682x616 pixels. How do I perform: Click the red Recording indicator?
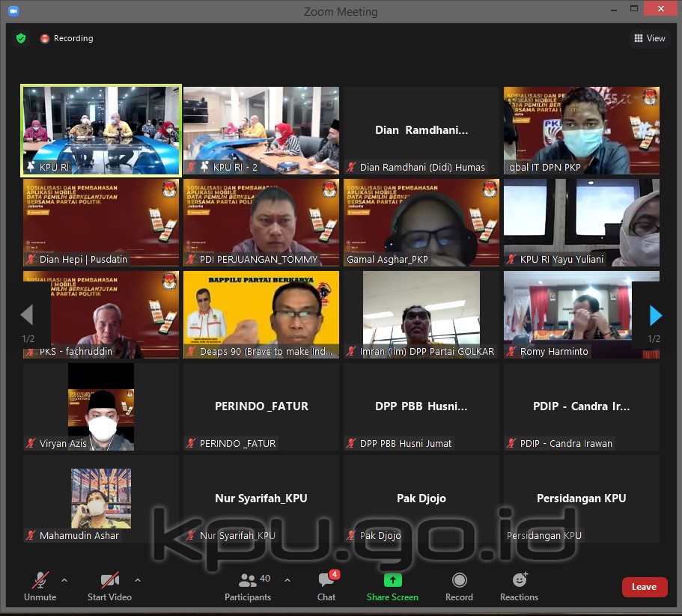[x=45, y=38]
